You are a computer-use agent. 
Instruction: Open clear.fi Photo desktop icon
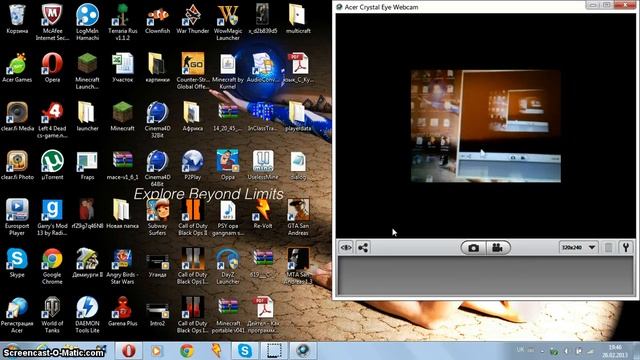pyautogui.click(x=17, y=165)
